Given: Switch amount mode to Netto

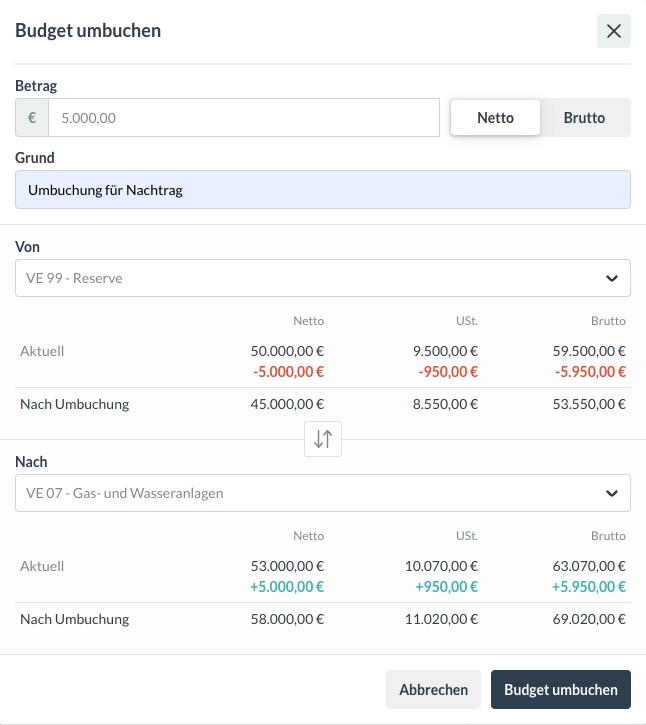Looking at the screenshot, I should (495, 117).
